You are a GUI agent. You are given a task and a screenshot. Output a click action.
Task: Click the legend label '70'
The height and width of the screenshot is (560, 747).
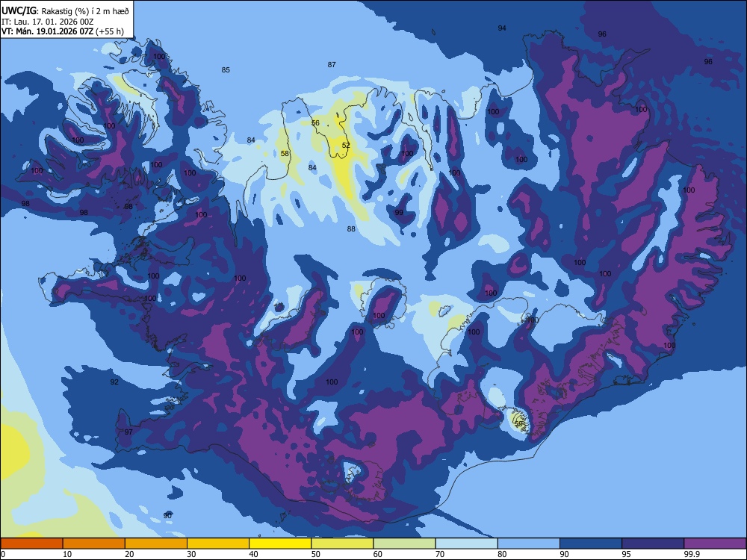[x=440, y=554]
